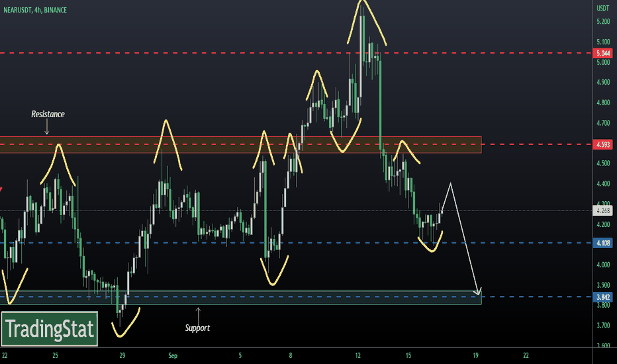
Task: Click the date 8 on the time axis
Action: coord(291,356)
